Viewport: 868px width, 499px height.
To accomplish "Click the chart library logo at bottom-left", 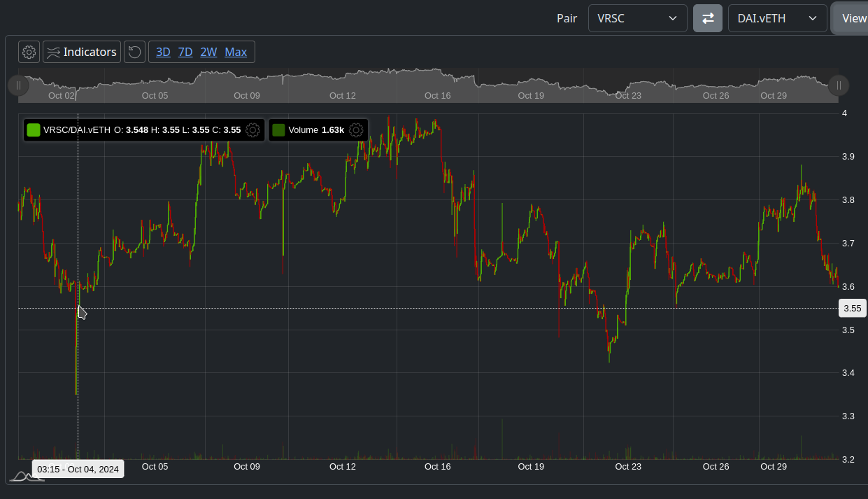I will tap(25, 477).
